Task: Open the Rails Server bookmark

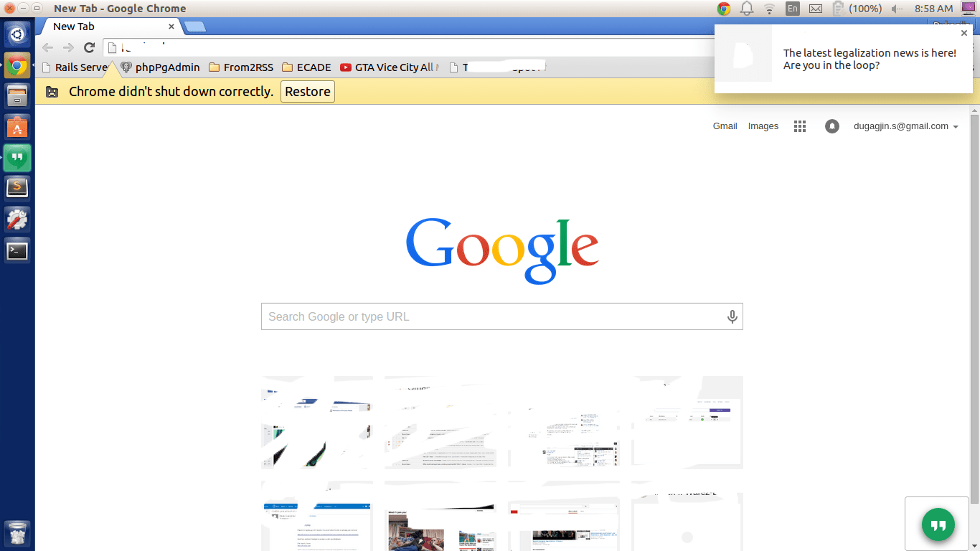Action: pos(75,67)
